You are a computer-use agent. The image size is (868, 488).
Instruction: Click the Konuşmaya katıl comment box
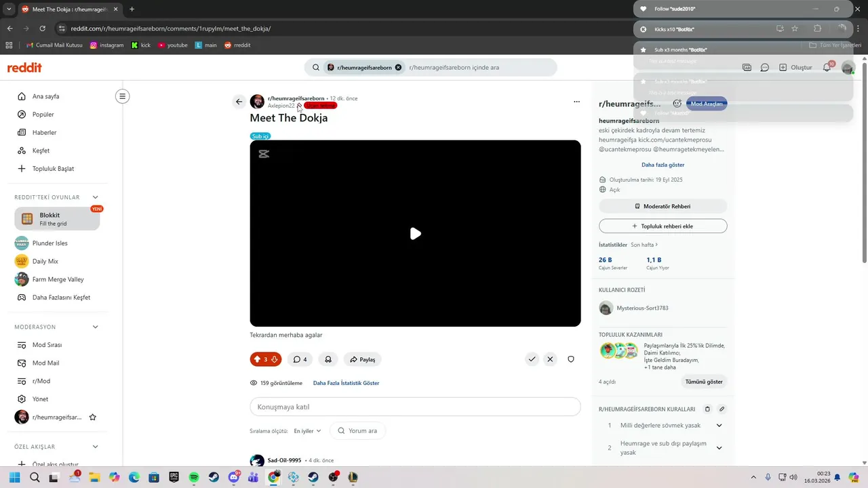(415, 407)
